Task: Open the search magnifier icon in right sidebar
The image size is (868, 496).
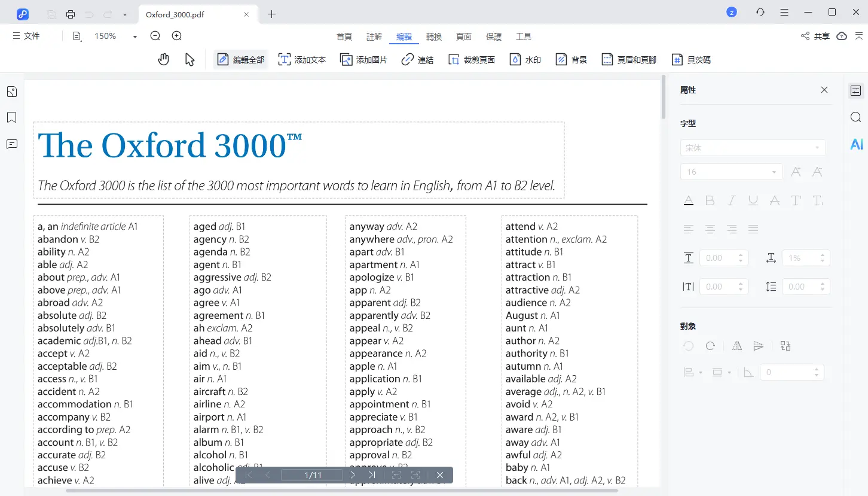Action: tap(856, 117)
